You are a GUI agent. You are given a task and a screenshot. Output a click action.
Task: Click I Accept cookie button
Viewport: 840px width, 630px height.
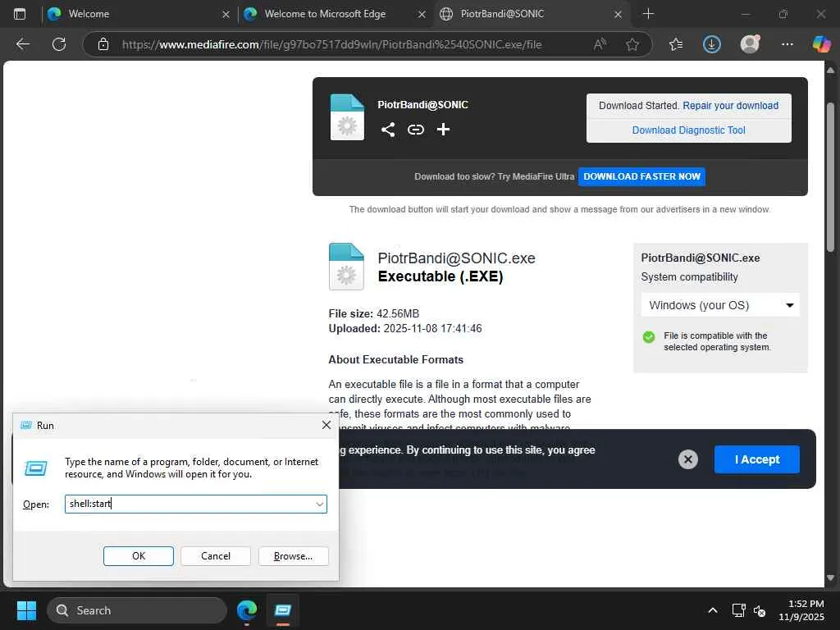pos(756,459)
